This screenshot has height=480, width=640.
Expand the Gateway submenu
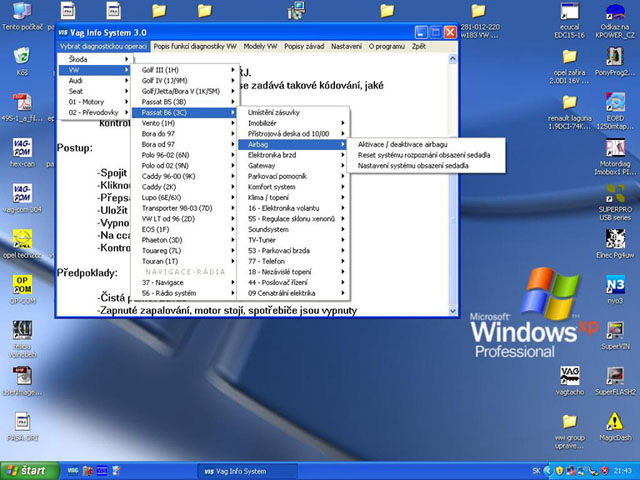pyautogui.click(x=293, y=165)
